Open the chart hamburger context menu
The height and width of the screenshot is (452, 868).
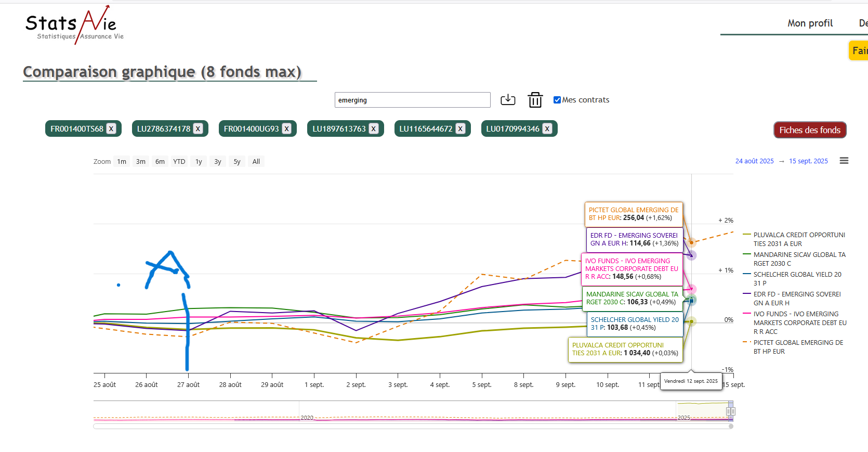[844, 161]
